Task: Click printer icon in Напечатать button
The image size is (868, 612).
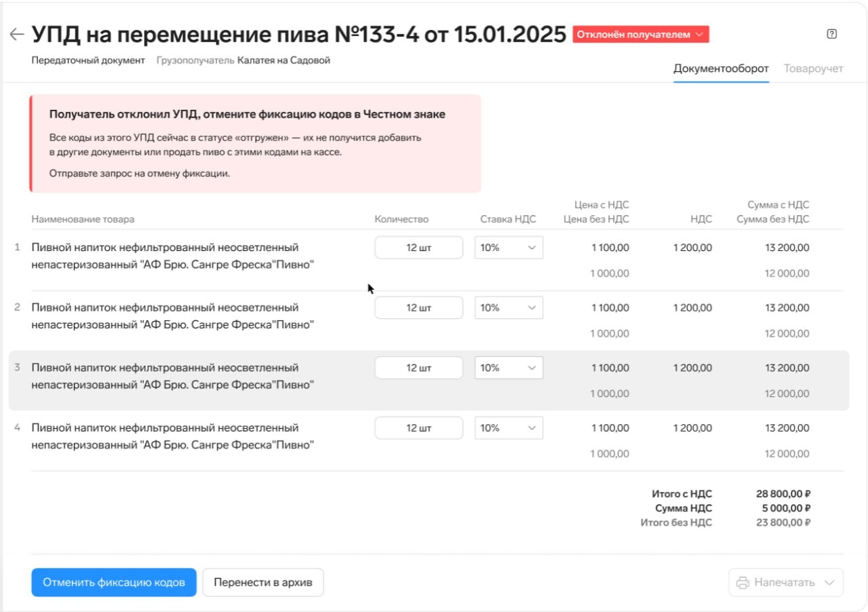Action: click(x=743, y=582)
